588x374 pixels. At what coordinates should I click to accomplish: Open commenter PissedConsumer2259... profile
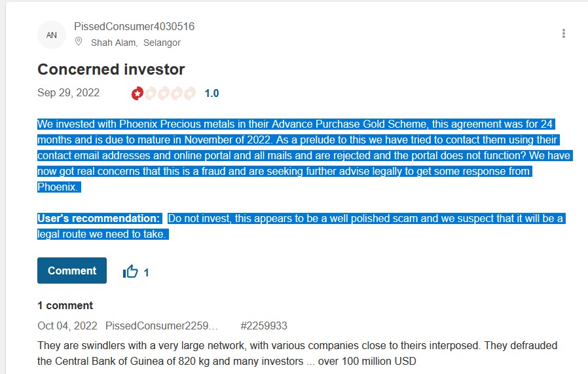pyautogui.click(x=162, y=326)
